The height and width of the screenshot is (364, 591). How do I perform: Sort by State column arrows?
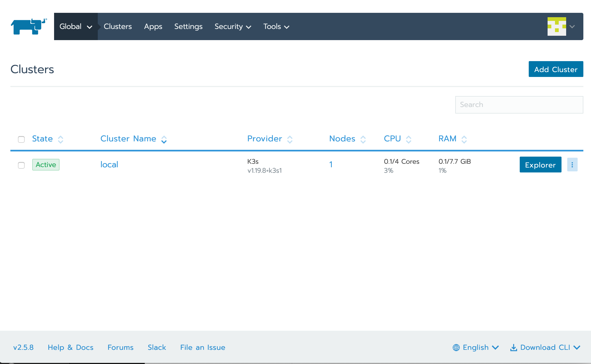click(x=61, y=139)
